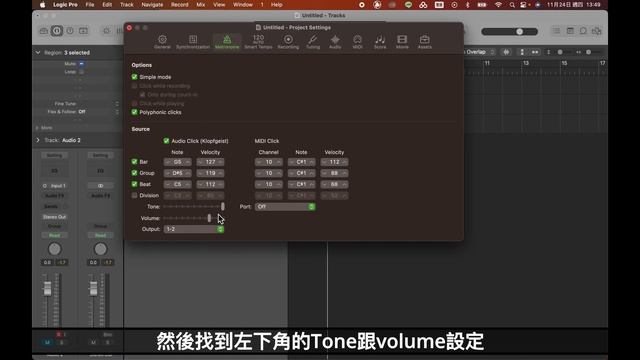This screenshot has height=360, width=640.
Task: Click the Beat audio Velocity 112 field
Action: coord(210,184)
